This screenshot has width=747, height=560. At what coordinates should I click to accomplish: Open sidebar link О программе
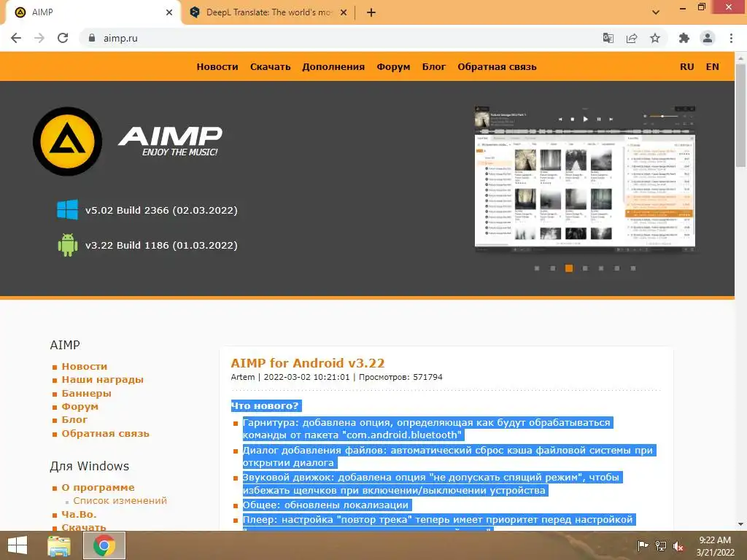click(98, 488)
